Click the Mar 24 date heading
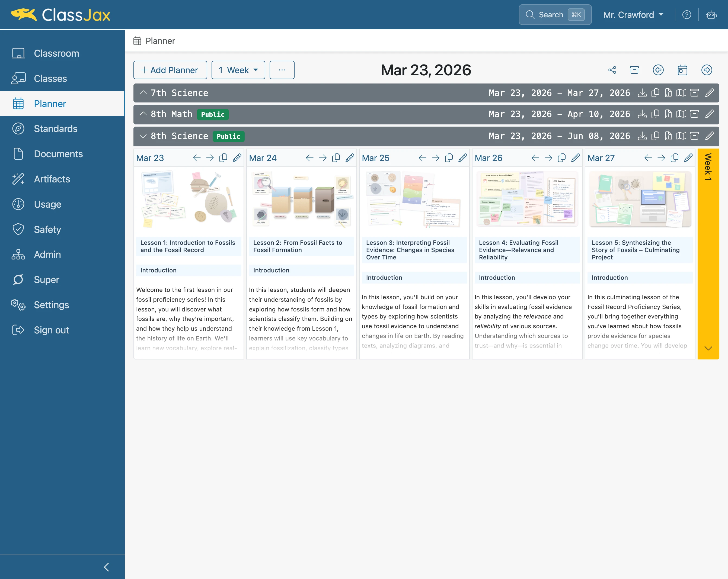 pos(263,158)
